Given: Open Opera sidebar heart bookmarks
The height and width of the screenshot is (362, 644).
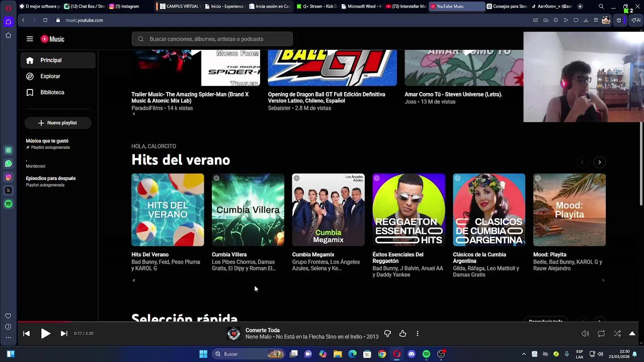Looking at the screenshot, I should [8, 316].
